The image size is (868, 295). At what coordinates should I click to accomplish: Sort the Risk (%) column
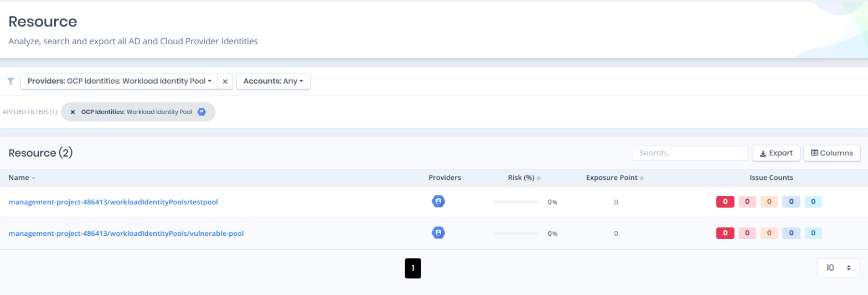click(x=539, y=178)
